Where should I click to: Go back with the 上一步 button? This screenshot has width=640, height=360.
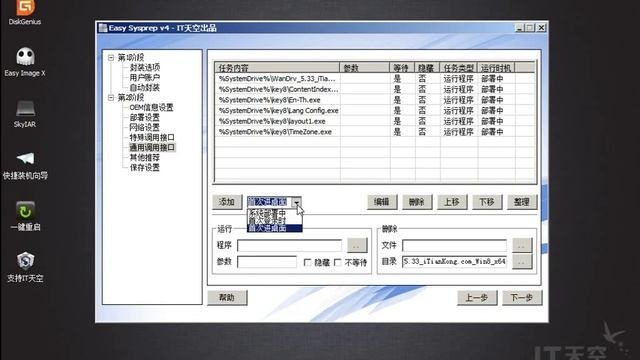(477, 298)
